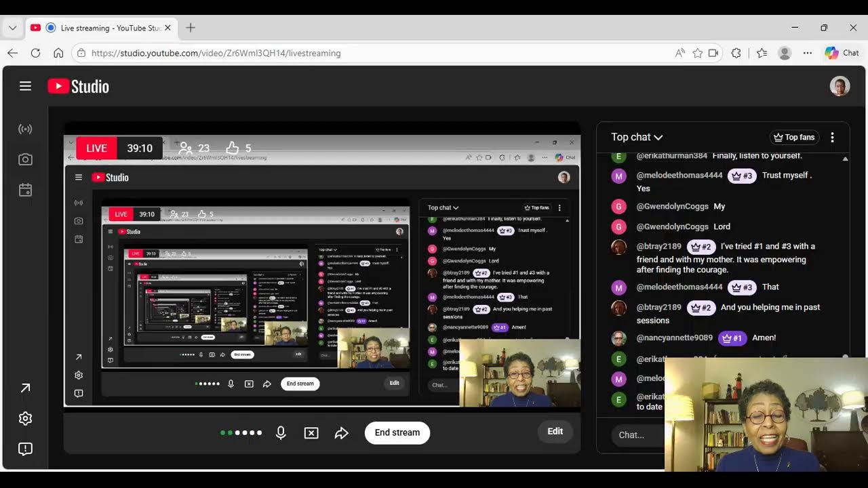Add this page to favorites with the star
Screen dimensions: 868x488
pyautogui.click(x=697, y=53)
